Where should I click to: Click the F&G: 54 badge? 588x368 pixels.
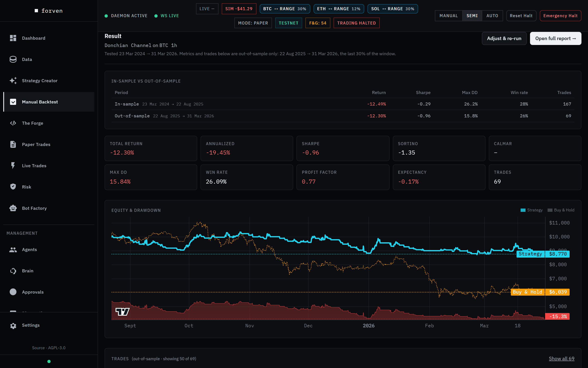[x=317, y=23]
